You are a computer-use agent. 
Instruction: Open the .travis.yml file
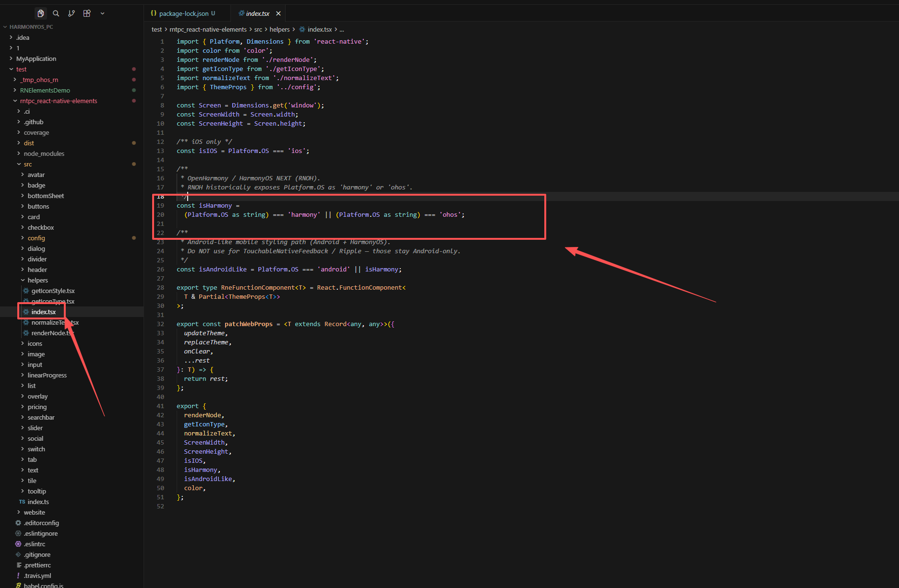37,576
